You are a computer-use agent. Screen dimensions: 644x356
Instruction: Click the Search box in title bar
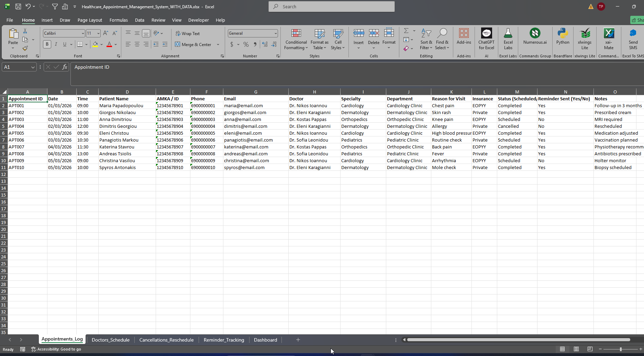(x=331, y=7)
